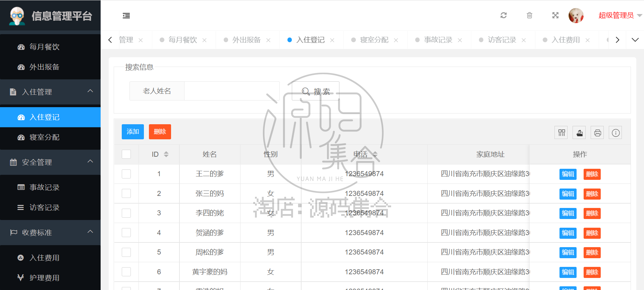Close the 事故记录 tab

point(460,40)
